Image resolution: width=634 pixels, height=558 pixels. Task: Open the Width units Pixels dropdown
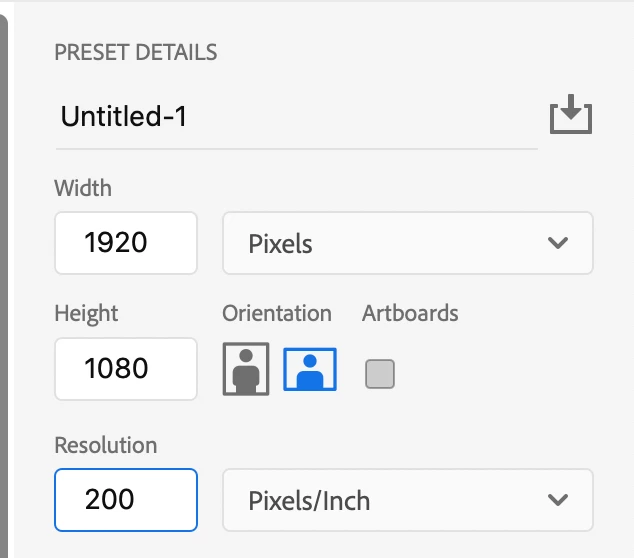pyautogui.click(x=407, y=243)
